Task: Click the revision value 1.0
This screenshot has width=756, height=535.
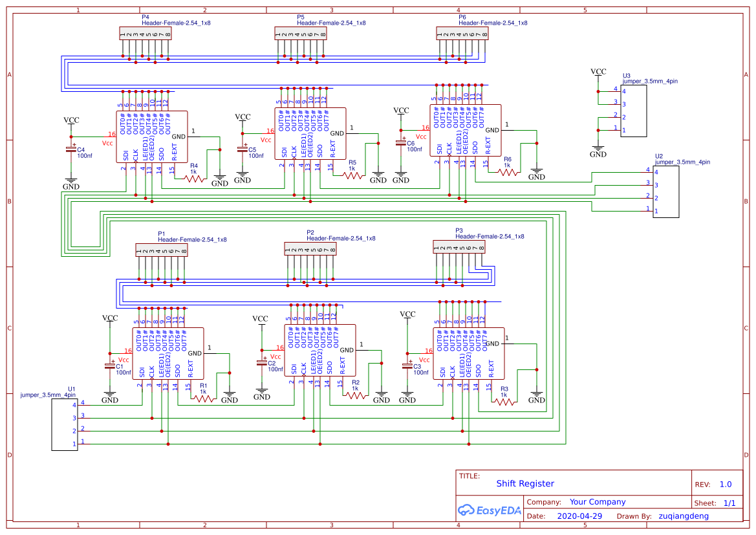Action: pos(725,483)
